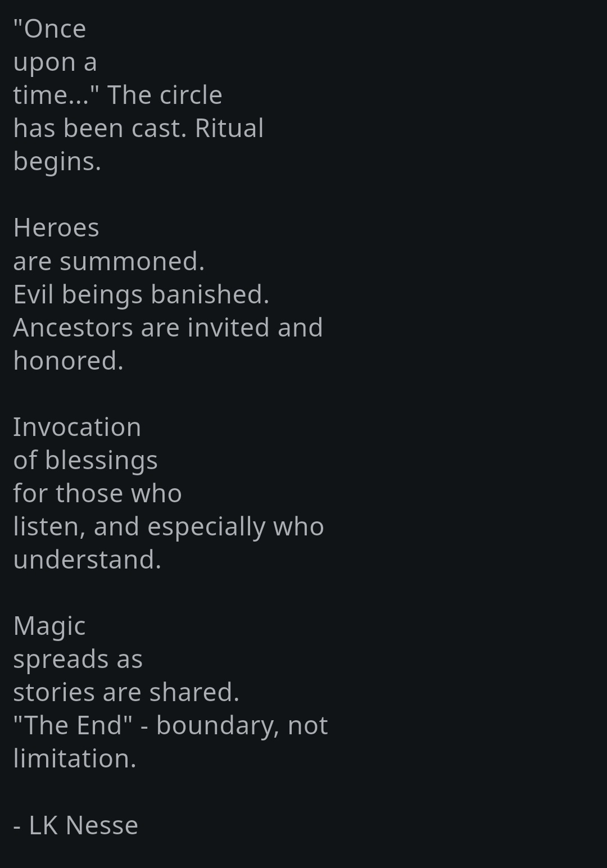Click the line starting "The End"

pyautogui.click(x=170, y=725)
